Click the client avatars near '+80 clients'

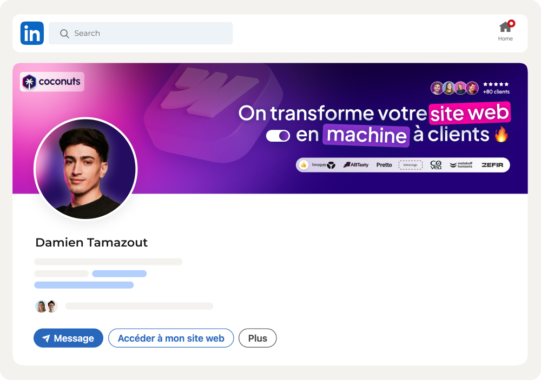(x=454, y=88)
